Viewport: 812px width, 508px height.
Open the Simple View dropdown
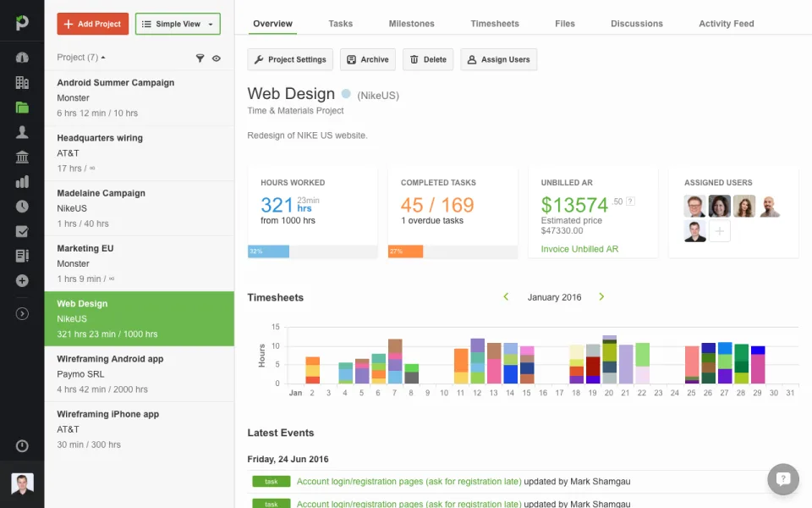point(178,24)
